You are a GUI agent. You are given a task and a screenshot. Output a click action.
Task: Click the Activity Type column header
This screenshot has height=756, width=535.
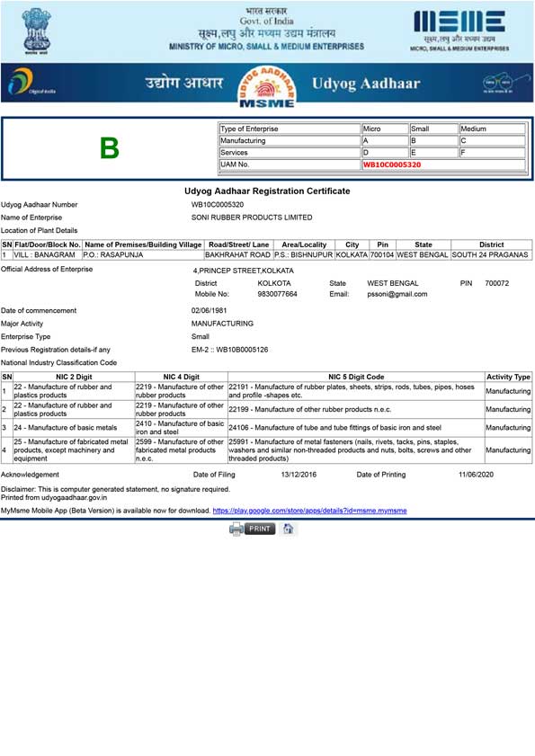click(508, 377)
